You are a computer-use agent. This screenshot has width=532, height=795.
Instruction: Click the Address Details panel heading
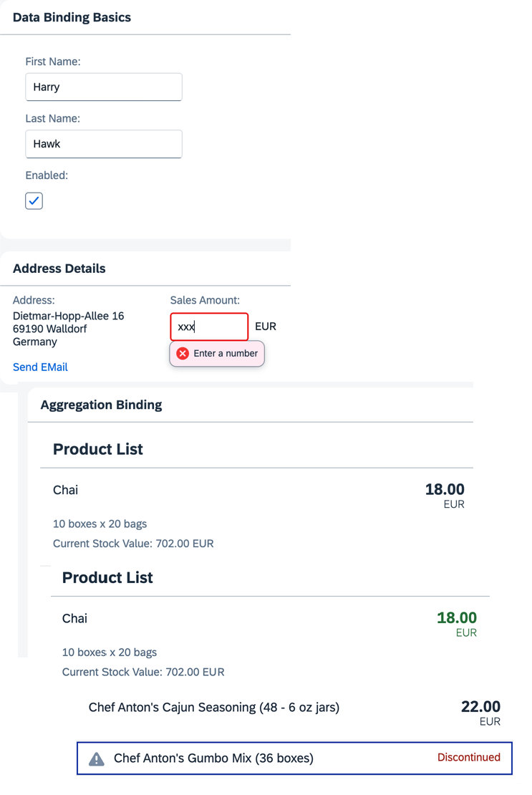click(x=59, y=268)
